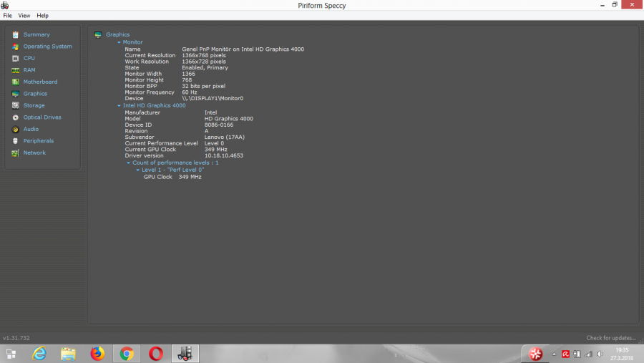
Task: Select the Monitor BPP 32 bits value
Action: [x=204, y=87]
